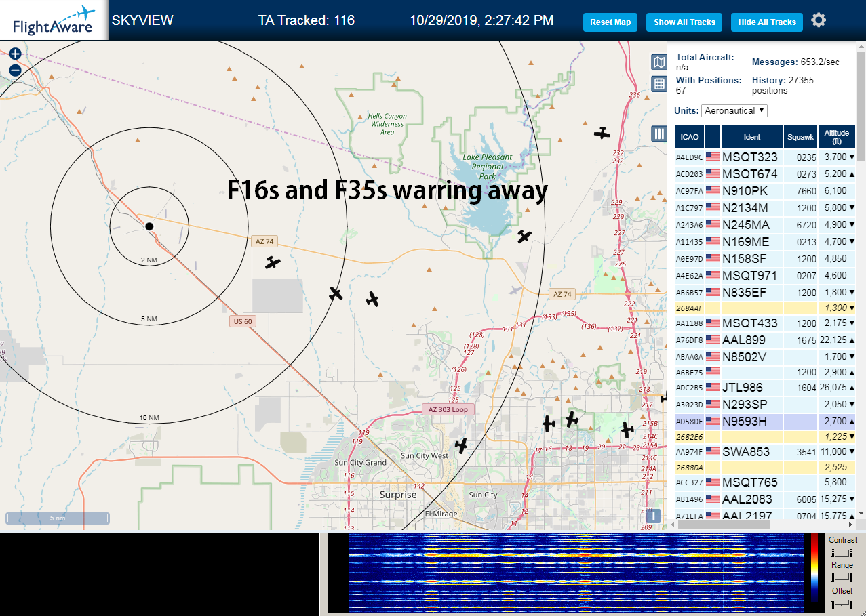Click the FlightAware logo
Viewport: 866px width, 616px height.
(54, 20)
